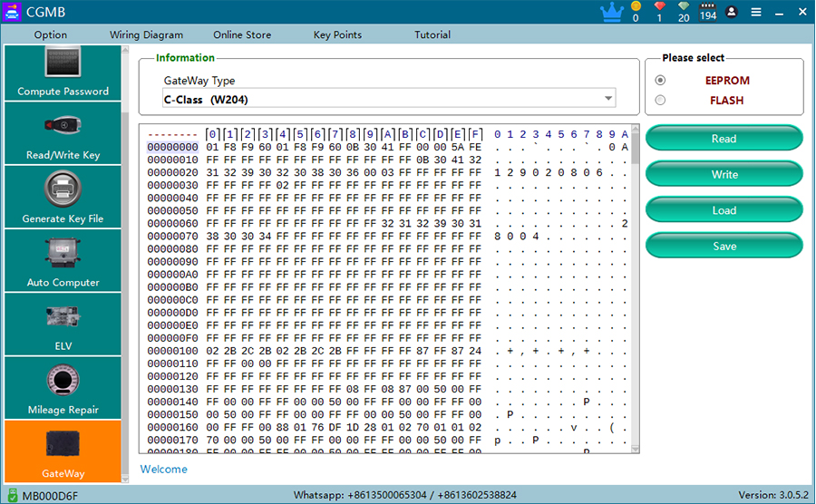Viewport: 816px width, 504px height.
Task: Open the Read/Write Key module
Action: click(x=63, y=133)
